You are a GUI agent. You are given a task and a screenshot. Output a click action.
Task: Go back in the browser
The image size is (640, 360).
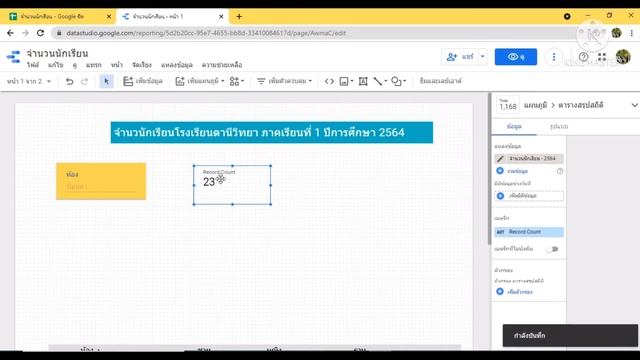click(10, 33)
